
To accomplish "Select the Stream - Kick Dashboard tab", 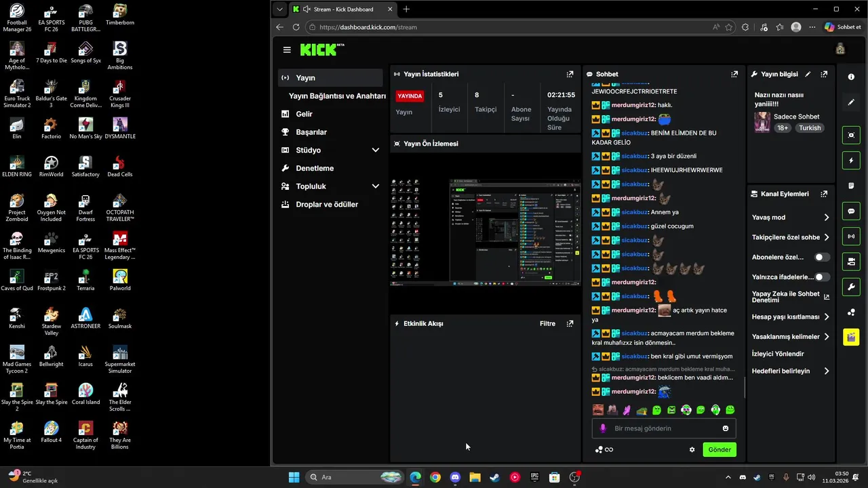I will [343, 9].
